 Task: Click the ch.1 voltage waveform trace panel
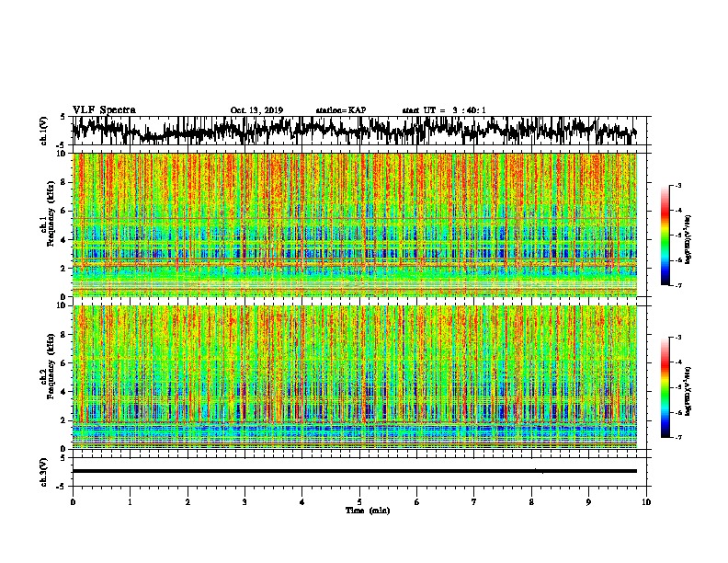(359, 131)
